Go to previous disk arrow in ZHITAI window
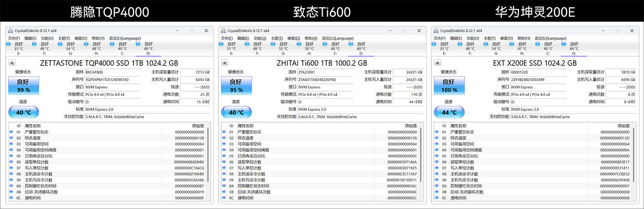This screenshot has width=644, height=209. (x=225, y=63)
